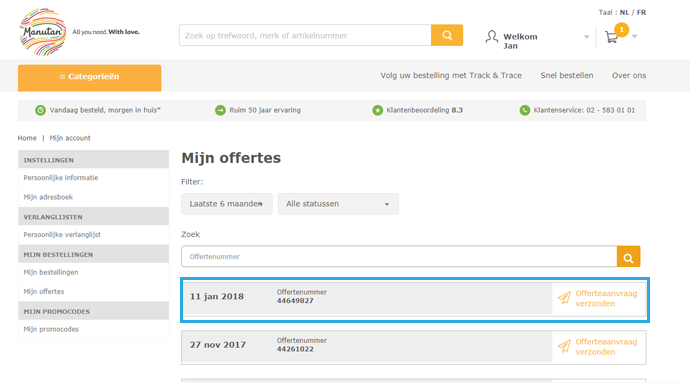Screen dimensions: 690x388
Task: Click paper plane icon for offerte 44649827
Action: point(564,298)
